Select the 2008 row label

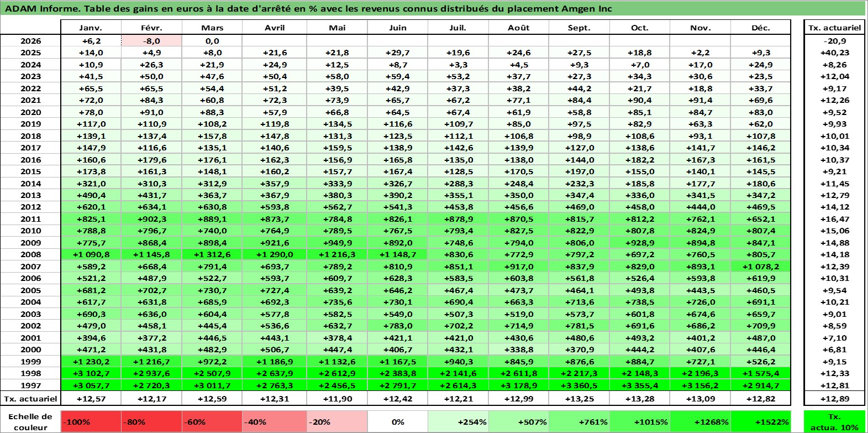30,254
